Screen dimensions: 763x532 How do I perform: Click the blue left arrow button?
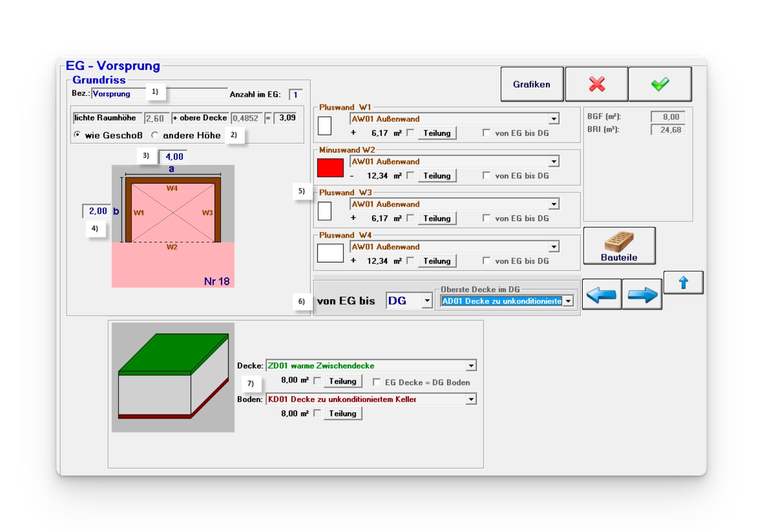tap(601, 295)
